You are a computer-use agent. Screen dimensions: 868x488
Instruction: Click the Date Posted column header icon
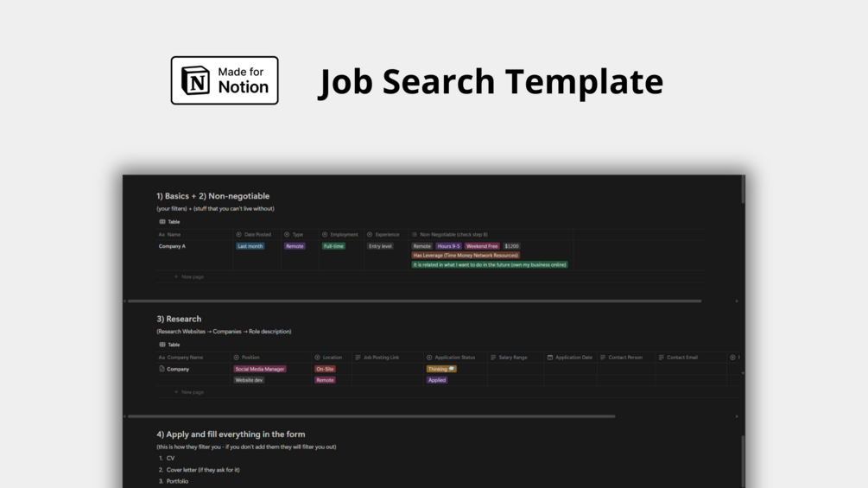coord(238,235)
